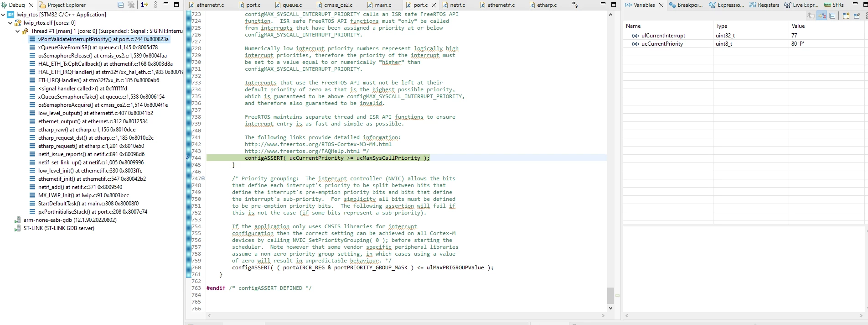Select the ETH_IRQHandler stack frame
Viewport: 868px width, 325px height.
pos(94,80)
